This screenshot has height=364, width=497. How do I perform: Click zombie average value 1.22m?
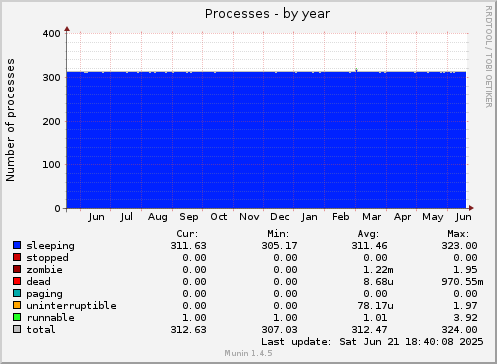(x=378, y=270)
